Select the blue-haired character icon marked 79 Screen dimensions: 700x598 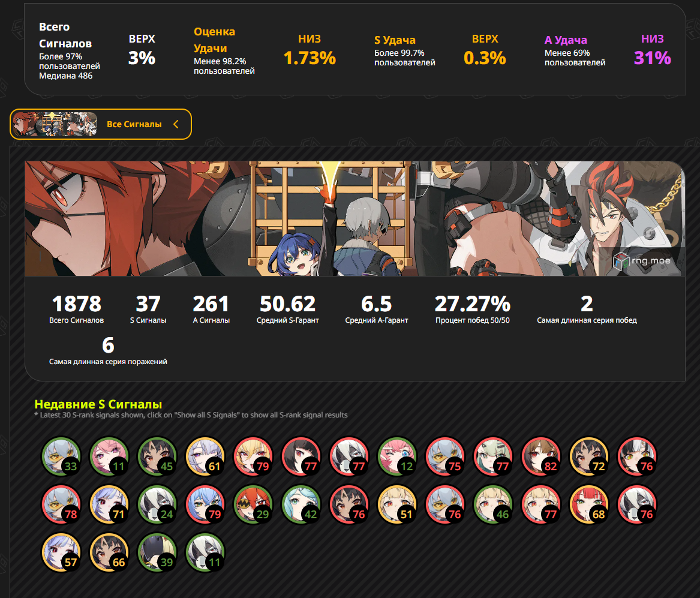(x=205, y=504)
